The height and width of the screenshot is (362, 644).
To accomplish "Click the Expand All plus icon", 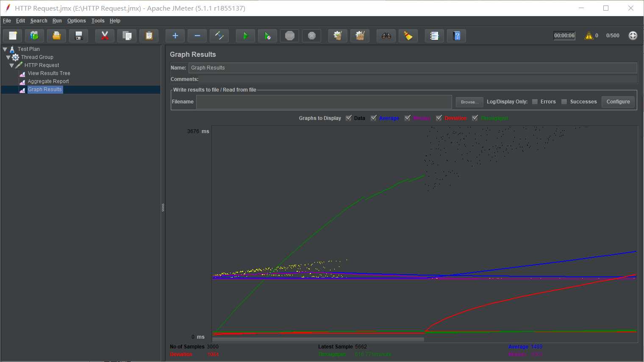I will click(175, 36).
